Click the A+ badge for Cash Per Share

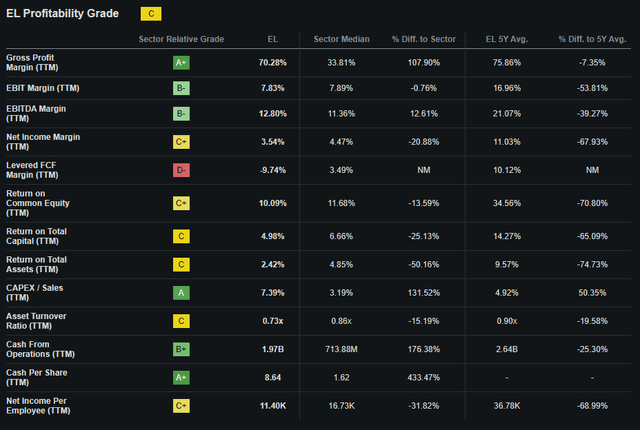coord(181,377)
